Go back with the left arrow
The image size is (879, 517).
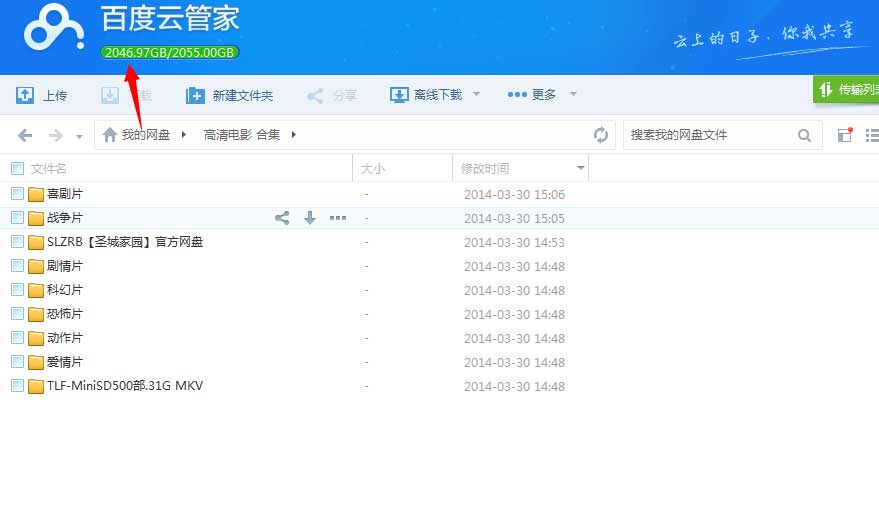25,136
